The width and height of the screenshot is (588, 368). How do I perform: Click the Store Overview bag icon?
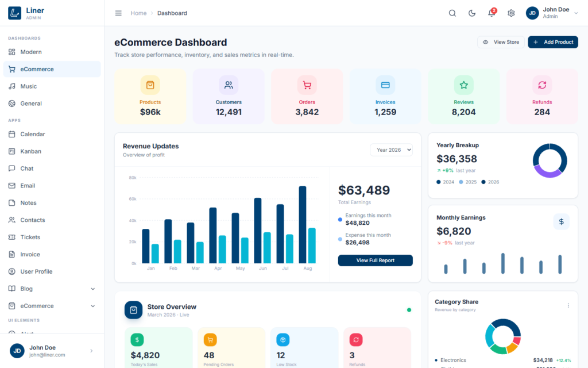(x=133, y=310)
